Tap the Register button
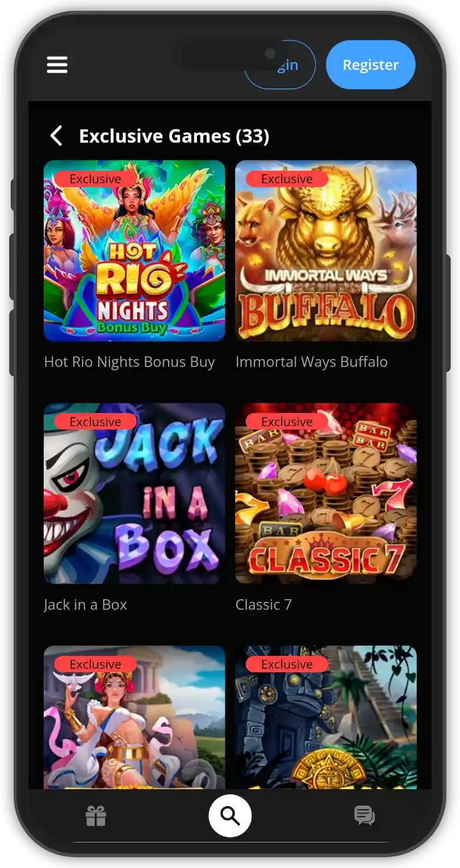 click(371, 65)
